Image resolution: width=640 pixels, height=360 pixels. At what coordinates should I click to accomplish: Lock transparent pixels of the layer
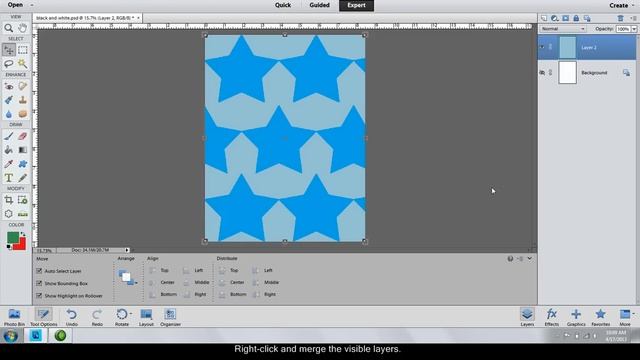(x=587, y=18)
